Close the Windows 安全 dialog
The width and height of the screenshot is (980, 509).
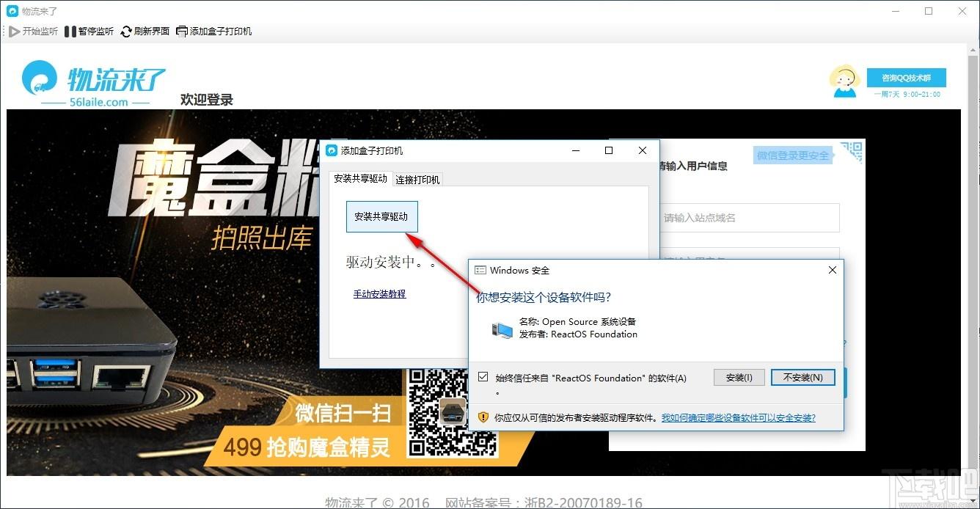tap(833, 270)
